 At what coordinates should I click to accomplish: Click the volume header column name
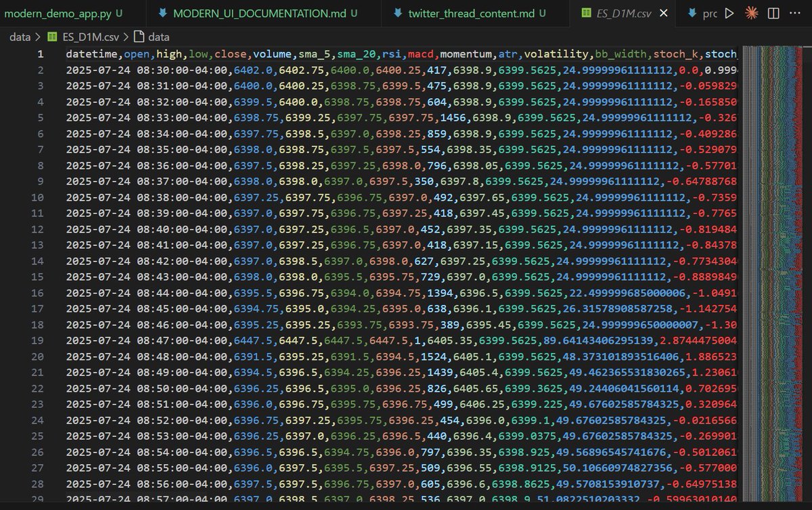(x=273, y=54)
